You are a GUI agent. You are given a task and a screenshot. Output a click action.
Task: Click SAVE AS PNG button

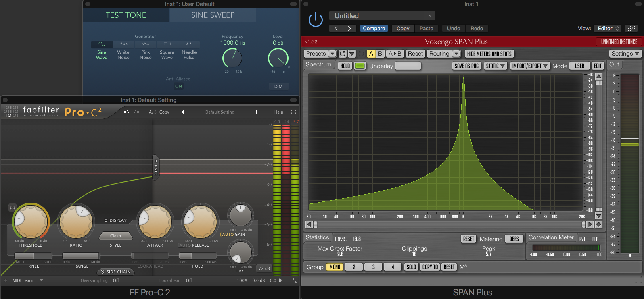[466, 66]
